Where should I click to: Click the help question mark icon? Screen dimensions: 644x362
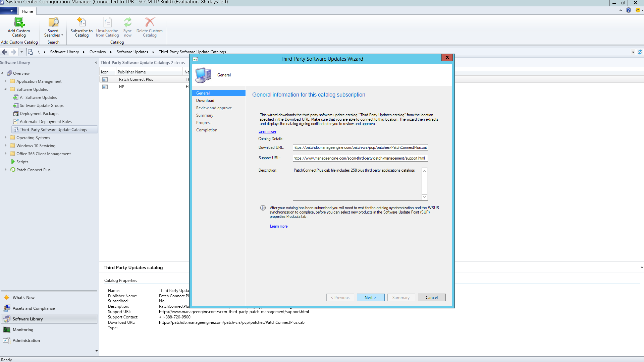tap(629, 10)
